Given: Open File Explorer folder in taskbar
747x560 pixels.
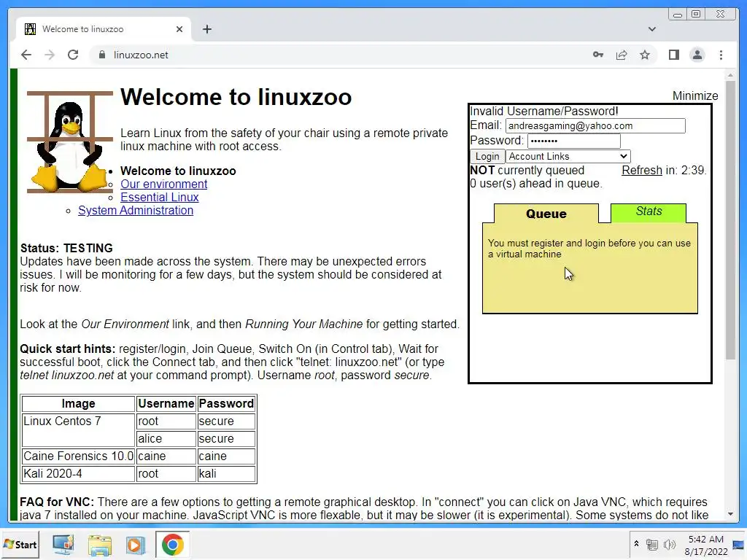Looking at the screenshot, I should pos(100,544).
